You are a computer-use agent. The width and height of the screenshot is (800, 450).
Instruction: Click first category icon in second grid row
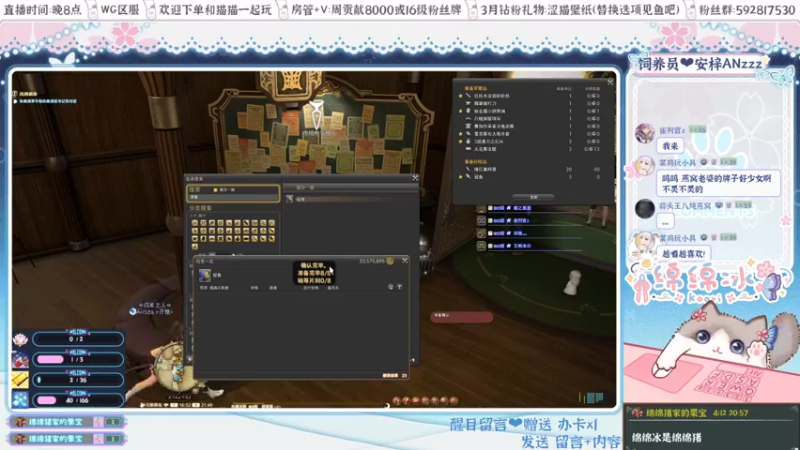[195, 231]
